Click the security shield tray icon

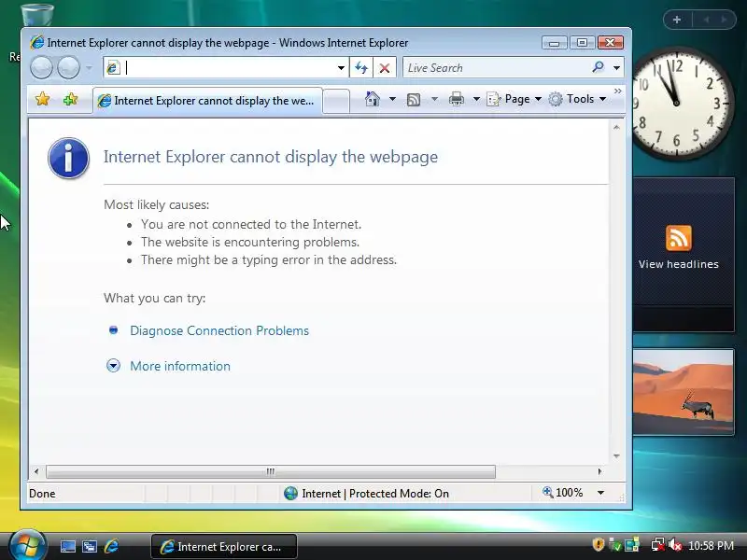click(598, 544)
